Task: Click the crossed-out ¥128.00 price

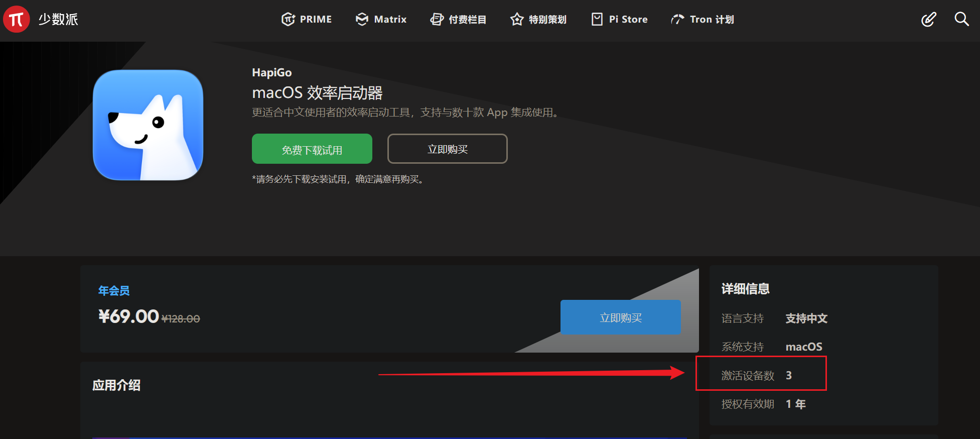Action: pyautogui.click(x=181, y=318)
